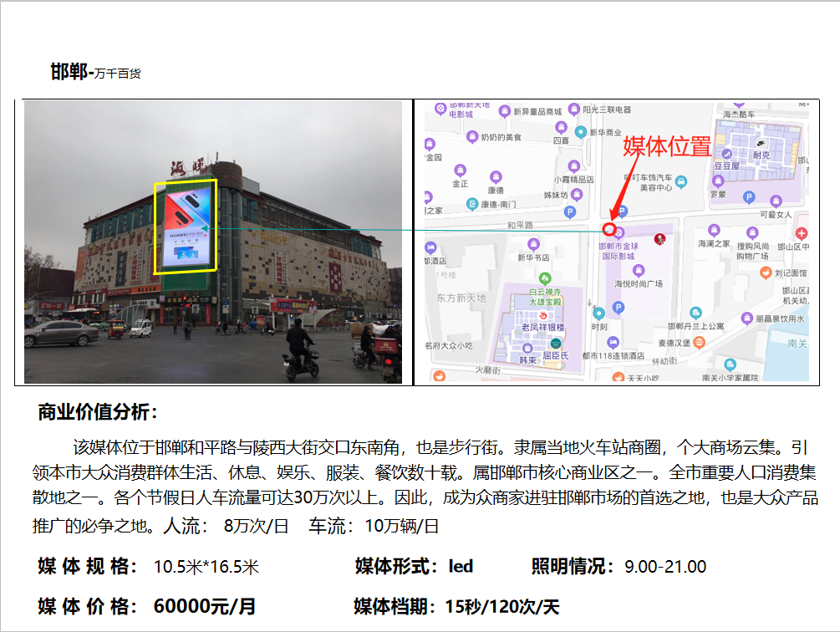Select the parking marker under 姊妹坊
The width and height of the screenshot is (840, 632).
570,212
